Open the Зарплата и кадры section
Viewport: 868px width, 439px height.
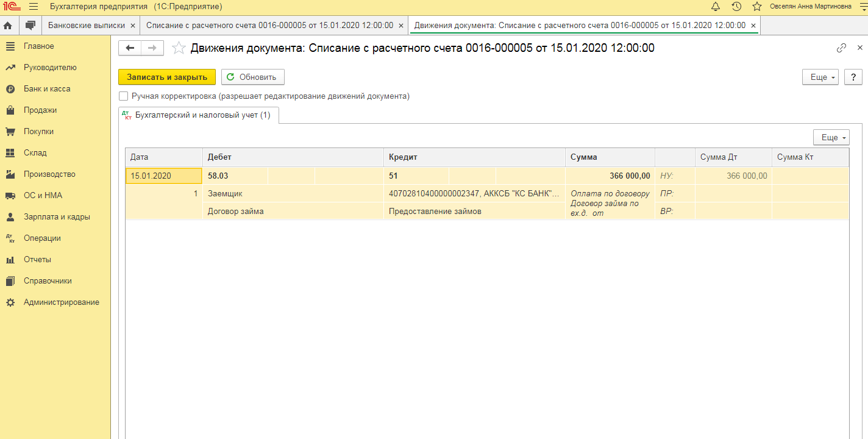point(57,217)
